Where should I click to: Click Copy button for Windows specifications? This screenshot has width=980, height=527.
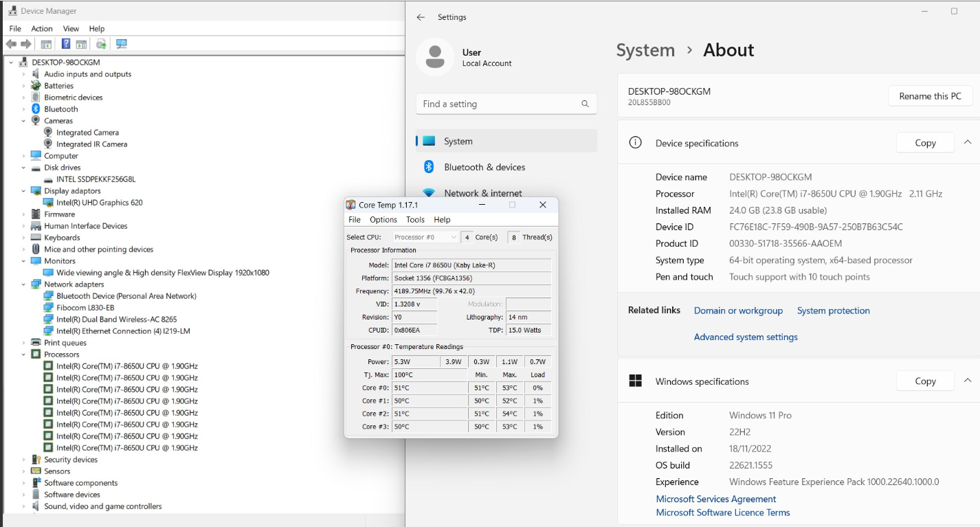click(925, 381)
